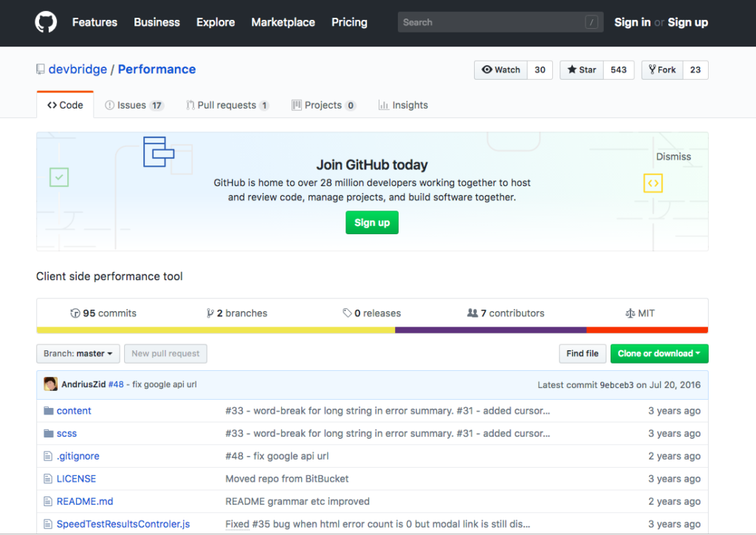
Task: Open the Issues tab
Action: click(134, 105)
